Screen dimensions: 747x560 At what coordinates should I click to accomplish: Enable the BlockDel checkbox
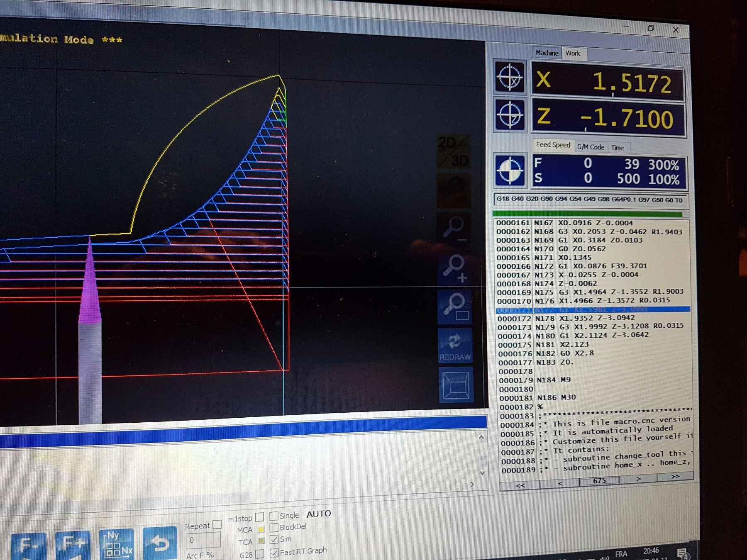coord(274,527)
